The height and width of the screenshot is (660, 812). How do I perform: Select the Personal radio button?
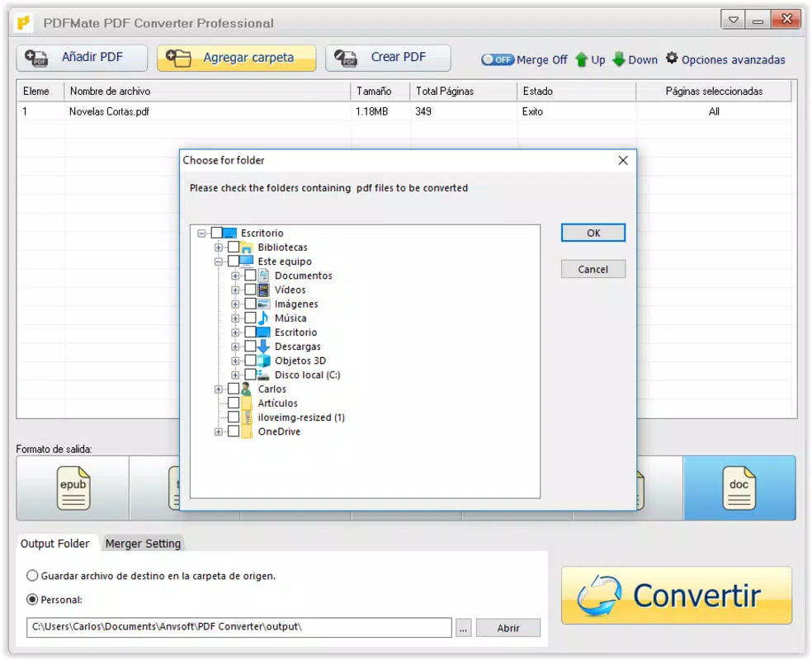click(x=32, y=600)
